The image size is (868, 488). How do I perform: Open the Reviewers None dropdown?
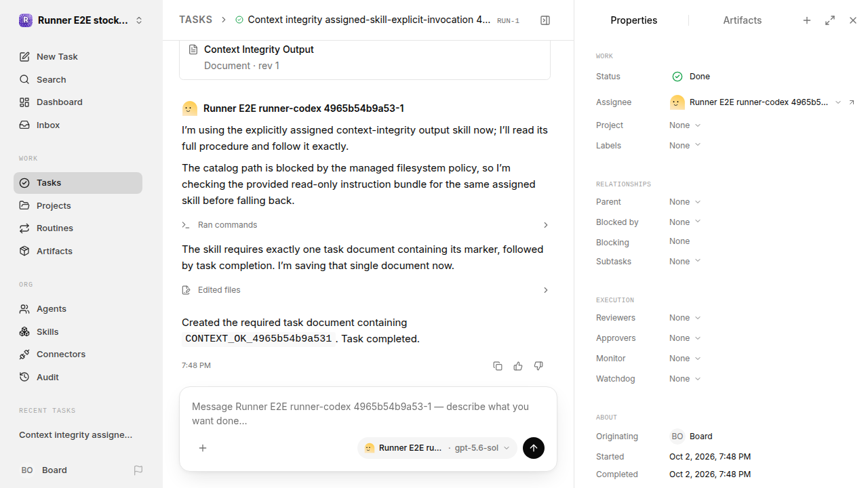tap(685, 318)
